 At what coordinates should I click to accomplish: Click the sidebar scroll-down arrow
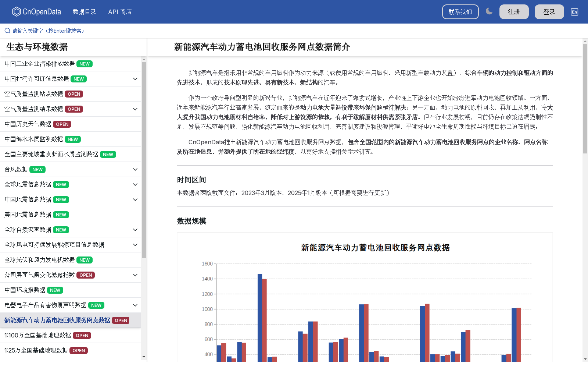[144, 357]
